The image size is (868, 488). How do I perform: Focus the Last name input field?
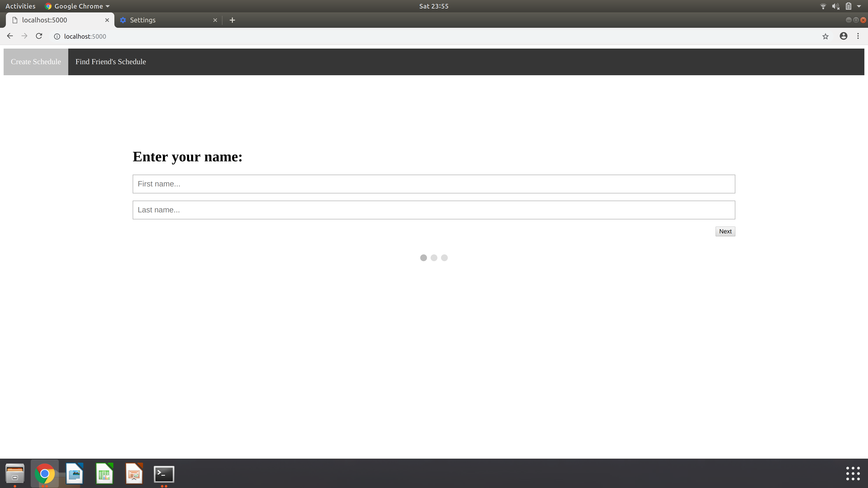434,210
